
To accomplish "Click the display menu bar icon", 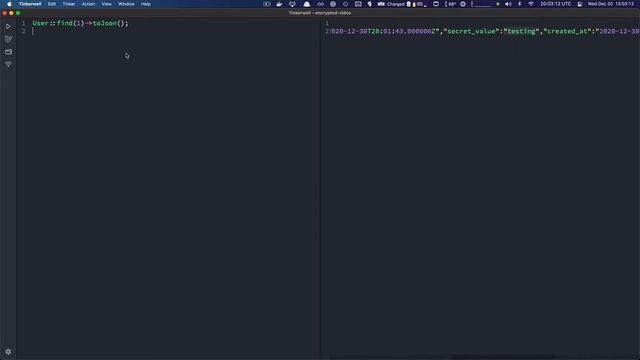I will click(436, 4).
